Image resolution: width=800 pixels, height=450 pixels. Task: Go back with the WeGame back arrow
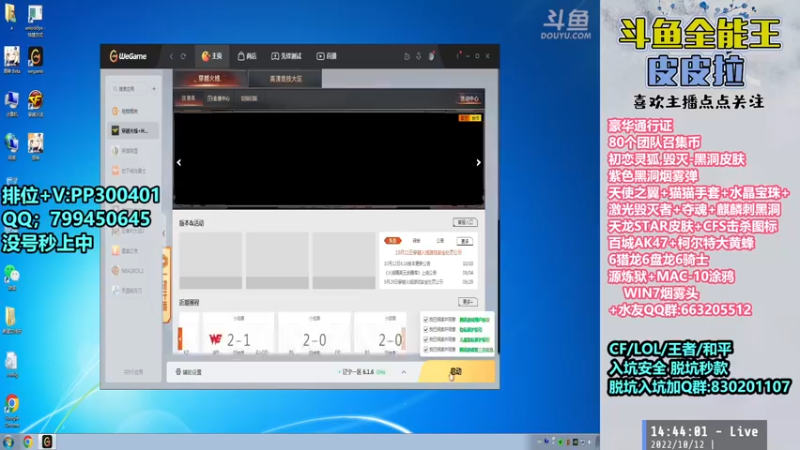coord(171,56)
